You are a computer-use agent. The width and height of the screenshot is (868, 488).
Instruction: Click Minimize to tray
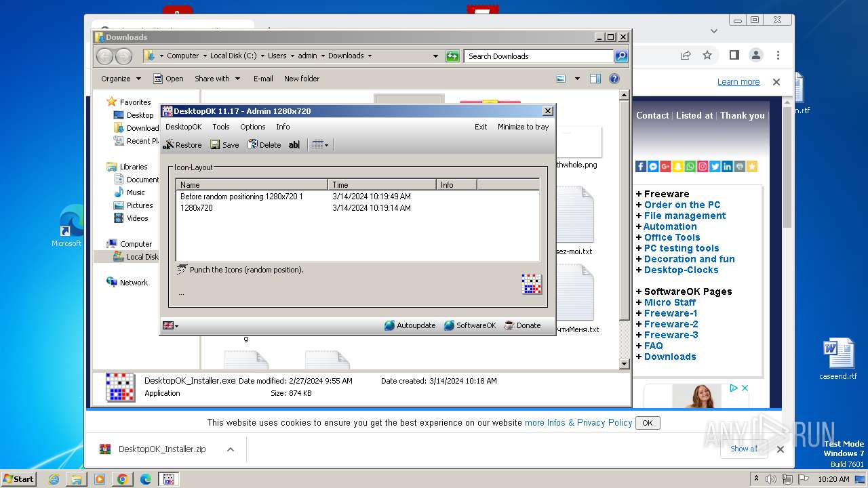(x=524, y=127)
